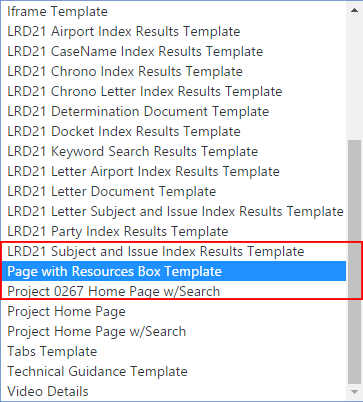This screenshot has height=402, width=363.
Task: Choose LRD21 Determination Document Template
Action: pyautogui.click(x=173, y=111)
